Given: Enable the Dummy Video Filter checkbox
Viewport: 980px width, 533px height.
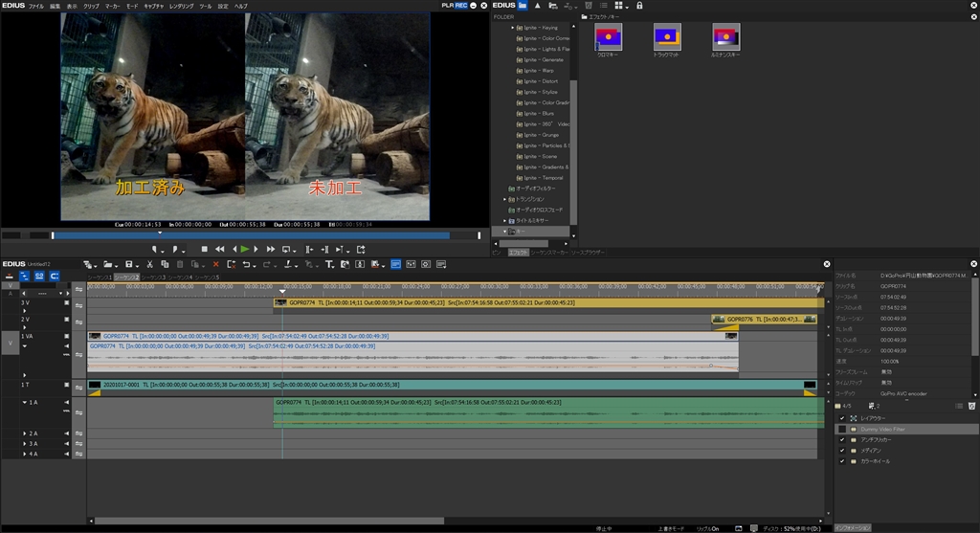Looking at the screenshot, I should click(x=842, y=430).
